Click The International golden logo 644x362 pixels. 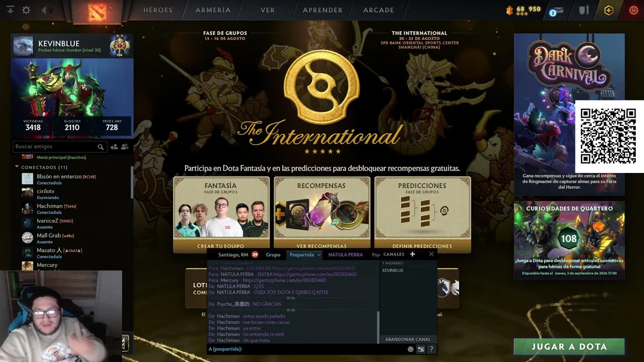[321, 87]
